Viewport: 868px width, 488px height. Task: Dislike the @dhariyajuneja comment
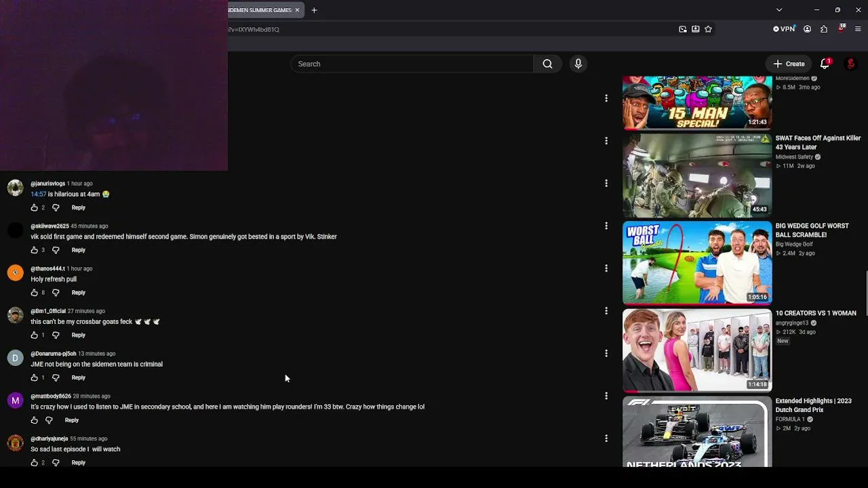(56, 462)
